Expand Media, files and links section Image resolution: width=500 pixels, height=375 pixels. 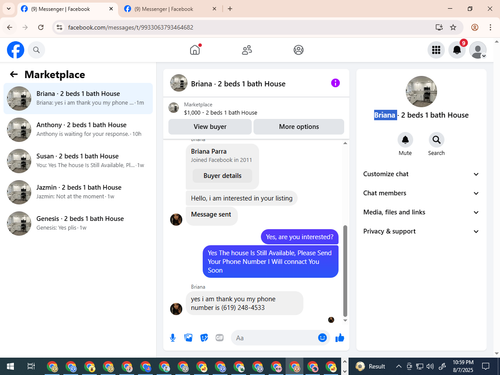pos(421,212)
